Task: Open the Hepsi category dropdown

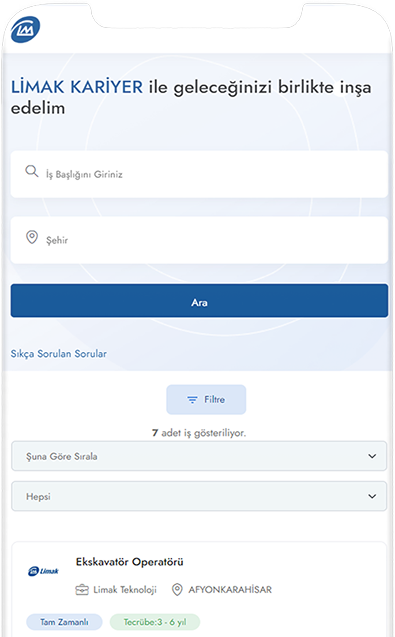Action: [199, 496]
